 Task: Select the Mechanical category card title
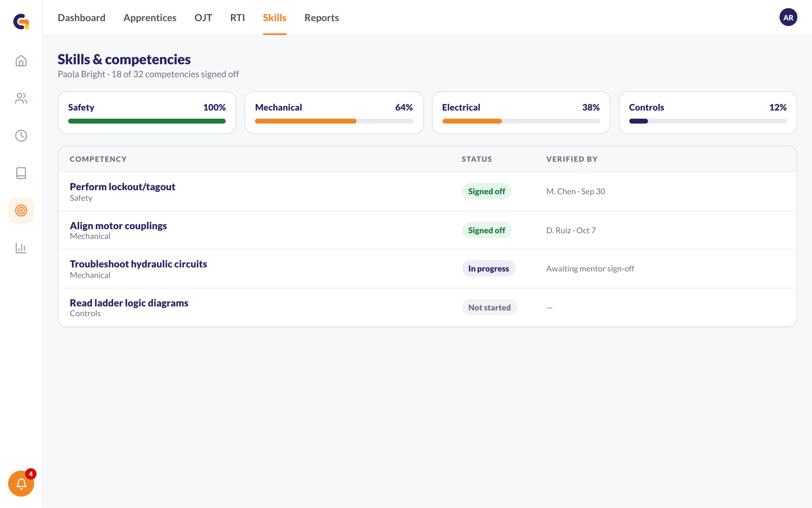pos(278,107)
